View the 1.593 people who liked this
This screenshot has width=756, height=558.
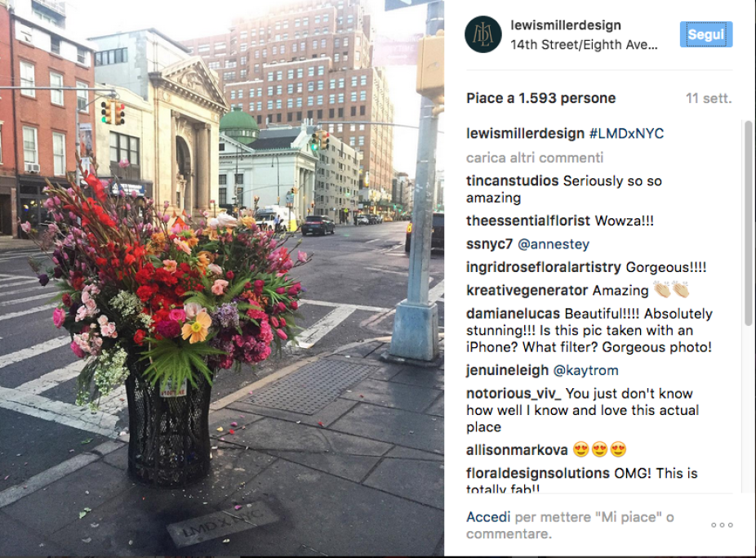click(x=541, y=98)
